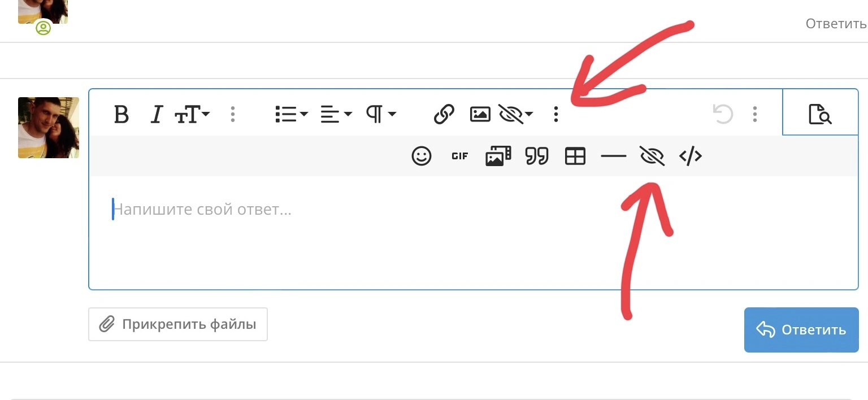Insert a horizontal line
This screenshot has height=400, width=868.
point(614,156)
